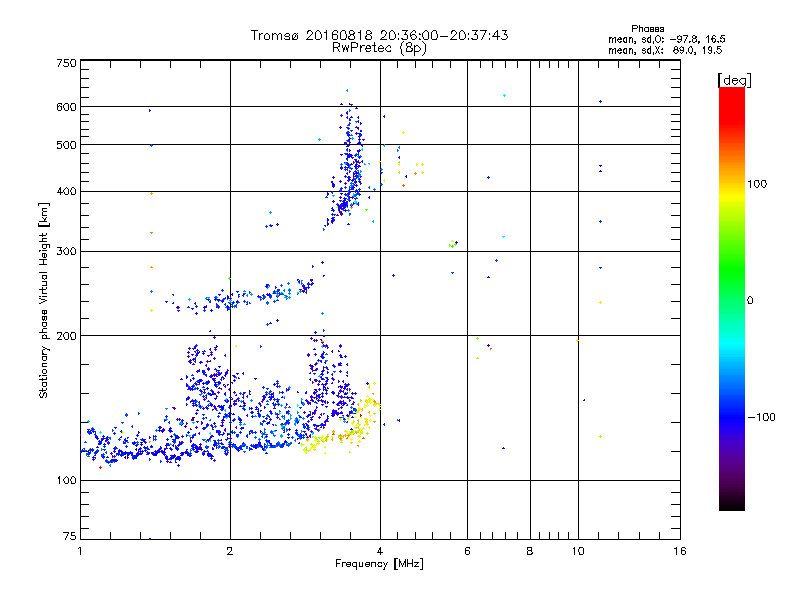Click the x-axis tick label '1'
800x600 pixels.
click(x=80, y=551)
